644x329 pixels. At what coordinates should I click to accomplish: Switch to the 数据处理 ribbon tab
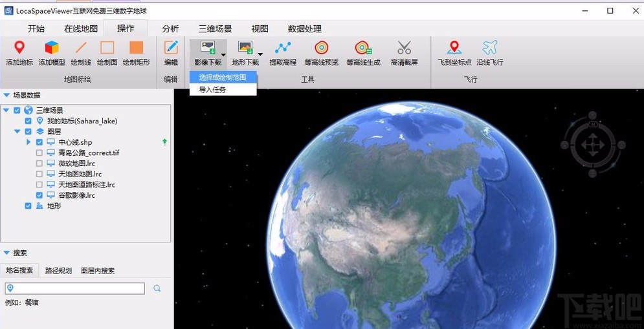pyautogui.click(x=305, y=28)
